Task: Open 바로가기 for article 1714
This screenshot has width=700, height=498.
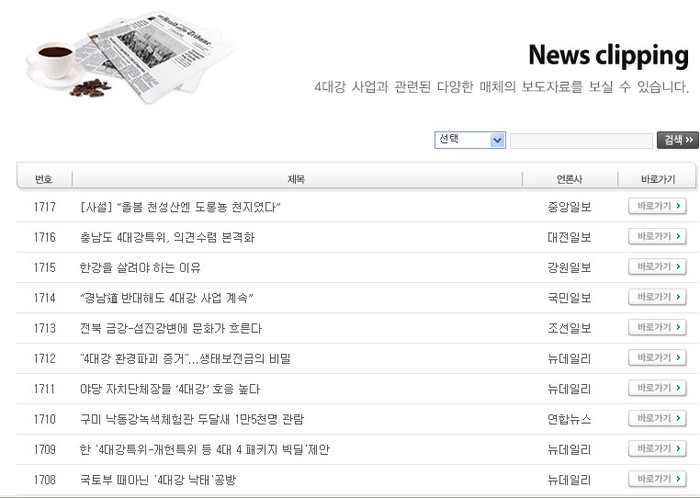Action: [657, 297]
